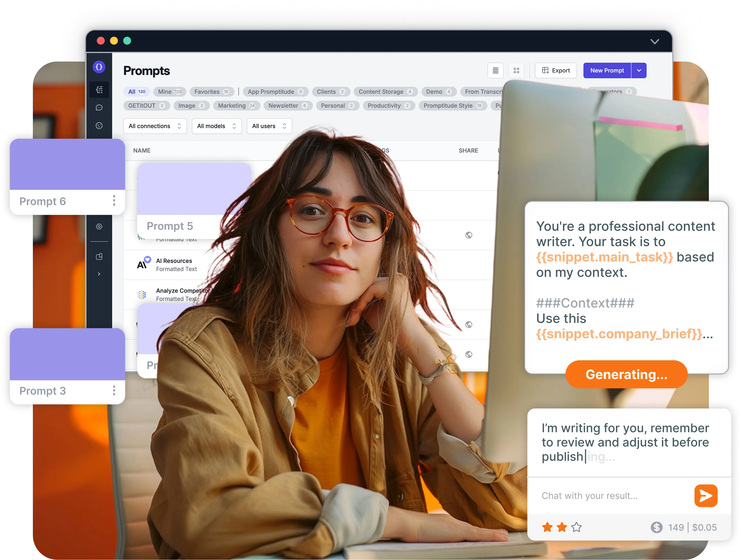Toggle share globe on third table row

469,235
